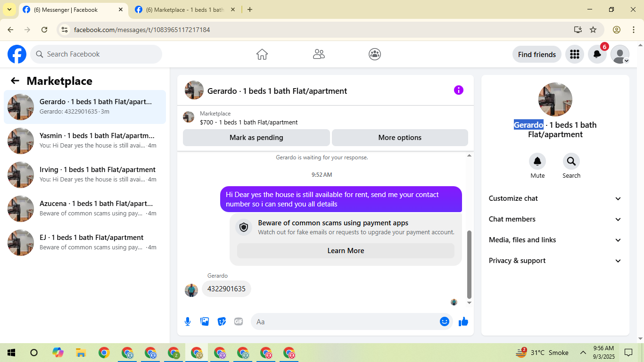Click the purple sent message bubble
Image resolution: width=644 pixels, height=362 pixels.
[341, 199]
